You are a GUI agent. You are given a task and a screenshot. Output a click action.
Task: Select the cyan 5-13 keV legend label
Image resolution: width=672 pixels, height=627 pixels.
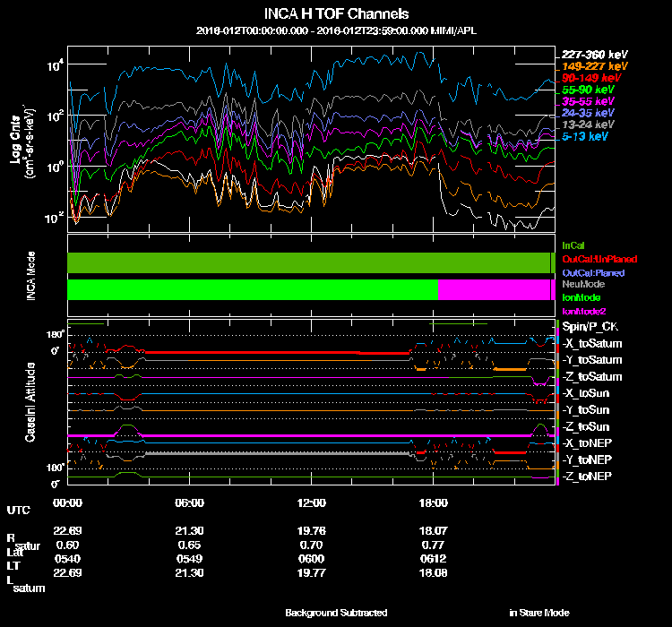[584, 136]
